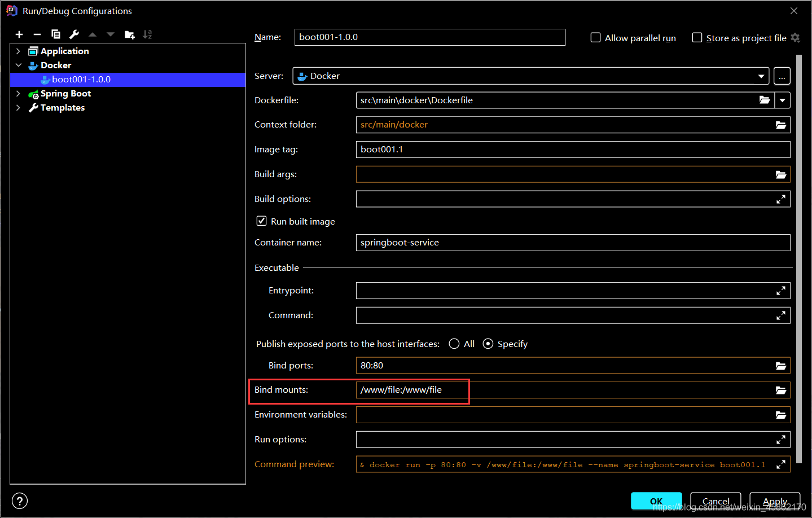Expand Command field icon
This screenshot has height=518, width=812.
(781, 315)
